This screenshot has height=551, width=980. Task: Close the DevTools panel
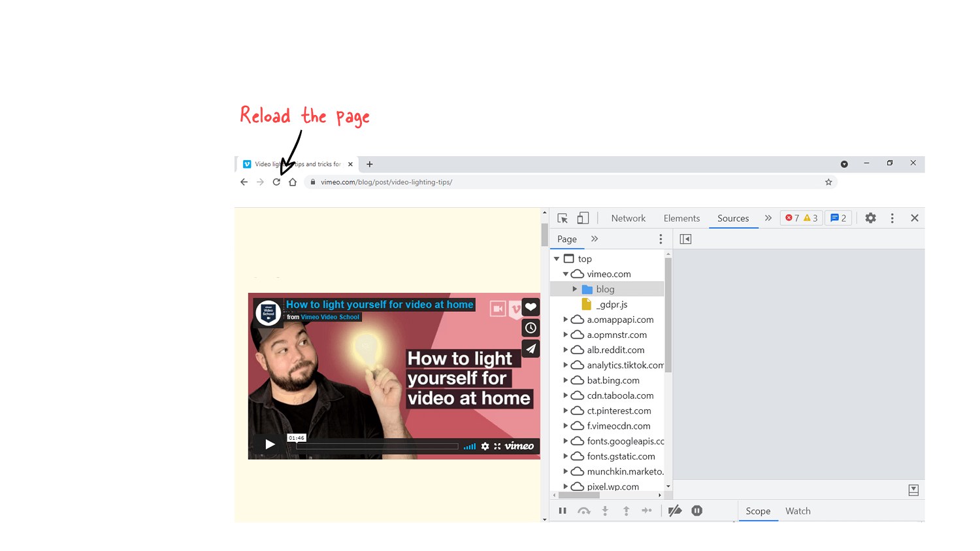pyautogui.click(x=915, y=218)
